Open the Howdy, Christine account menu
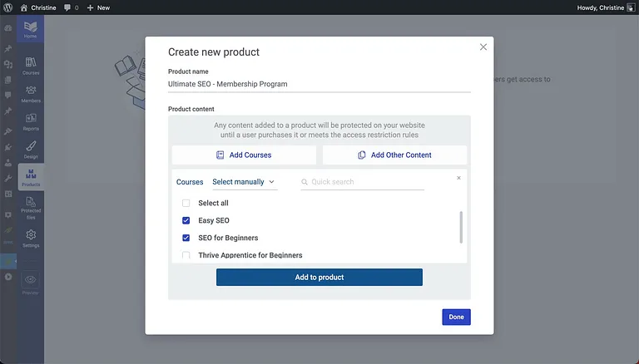Screen dimensions: 639x364 tap(606, 7)
